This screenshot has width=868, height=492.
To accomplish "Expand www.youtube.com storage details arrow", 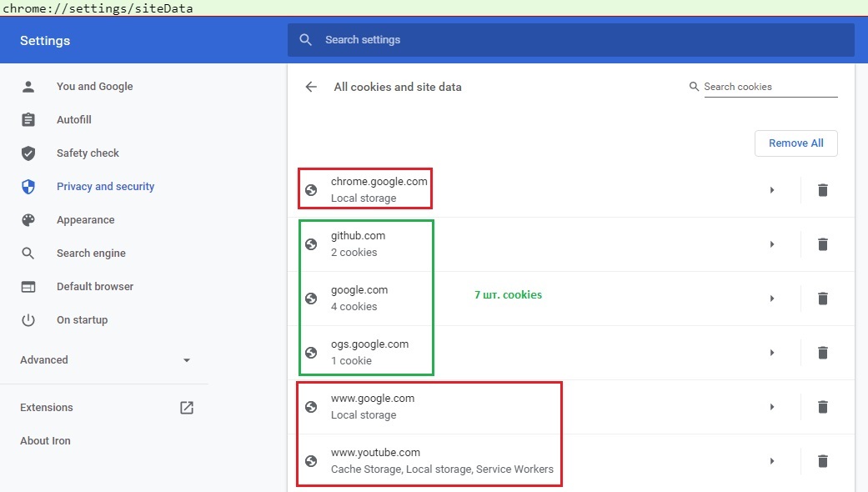I will 771,461.
